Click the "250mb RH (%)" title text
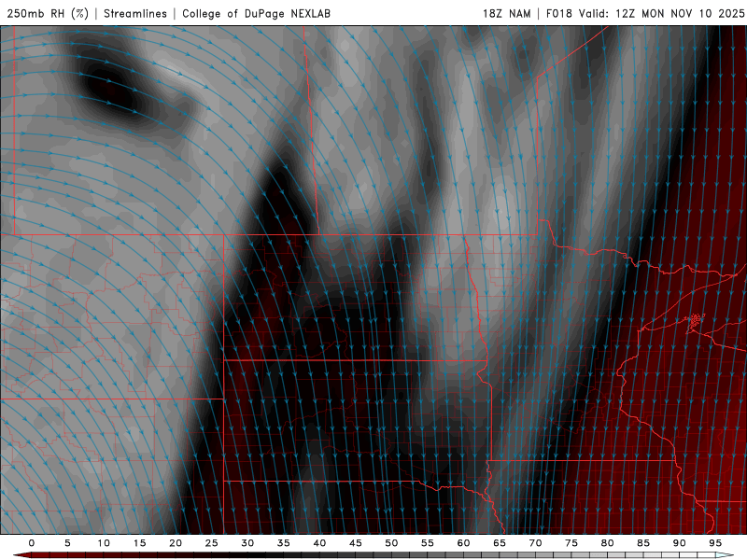Image resolution: width=747 pixels, height=560 pixels. coord(48,13)
